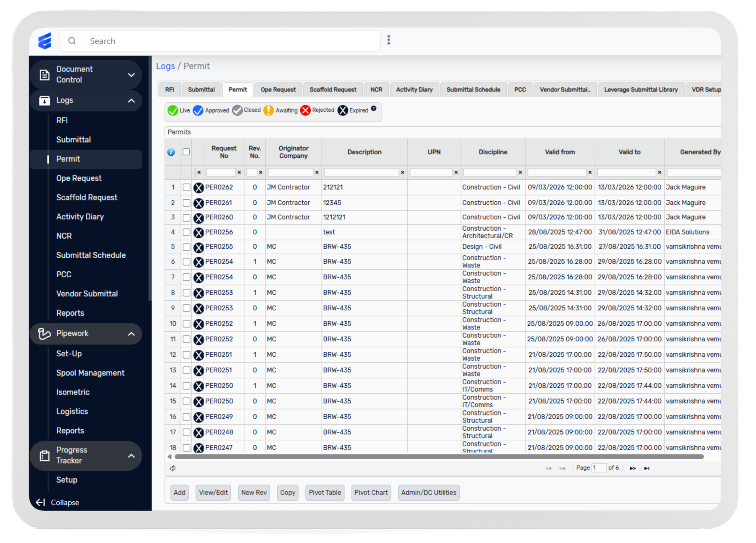Image resolution: width=756 pixels, height=543 pixels.
Task: Tick the checkbox for PER0247
Action: 186,448
